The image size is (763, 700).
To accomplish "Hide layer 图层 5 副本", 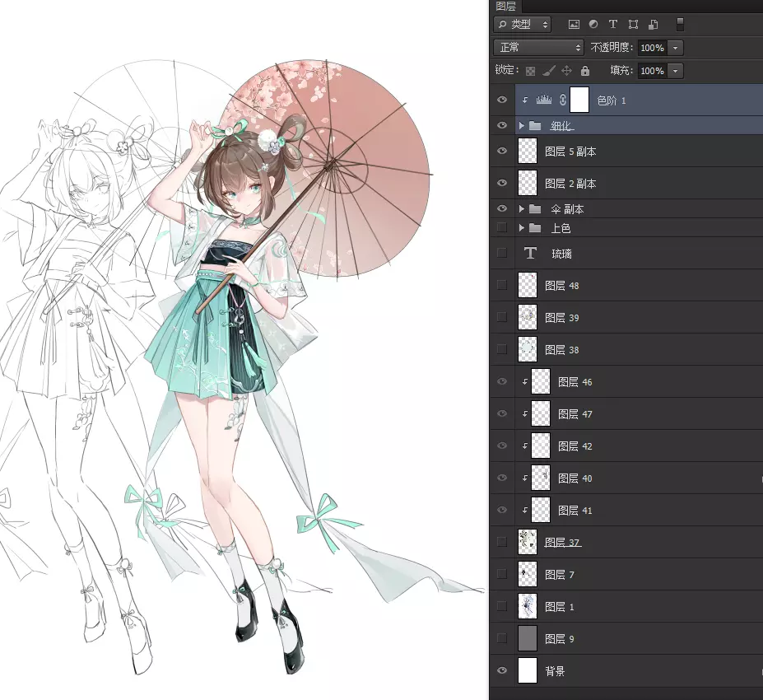I will point(502,151).
